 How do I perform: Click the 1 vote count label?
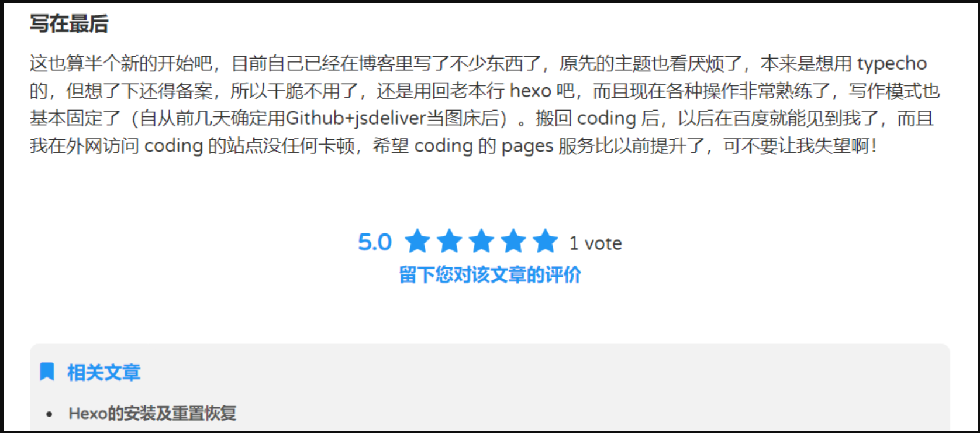(596, 243)
